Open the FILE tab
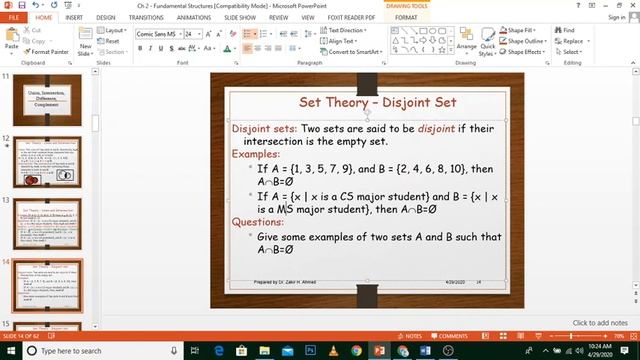 point(14,18)
